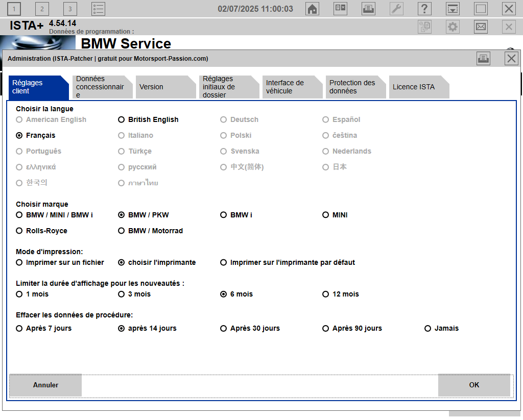Delete procedure data Après 90 jours
This screenshot has height=420, width=523.
pyautogui.click(x=352, y=328)
